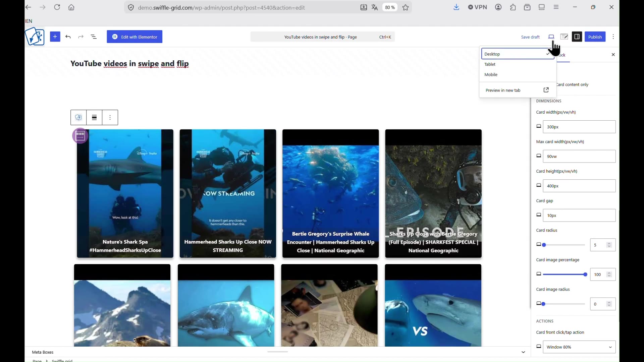Image resolution: width=644 pixels, height=362 pixels.
Task: Redo the editor change
Action: point(81,37)
